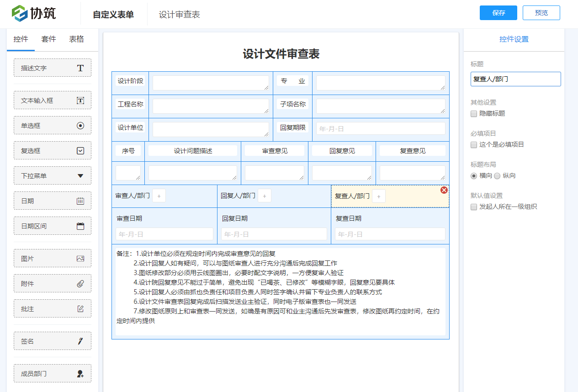578x392 pixels.
Task: Add member with 审查人/部门 plus button
Action: click(x=159, y=196)
